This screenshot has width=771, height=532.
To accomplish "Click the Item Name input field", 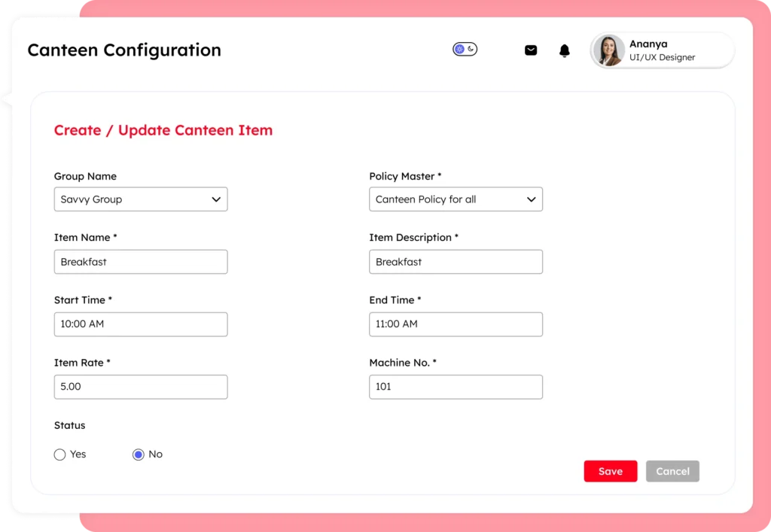I will pyautogui.click(x=141, y=262).
